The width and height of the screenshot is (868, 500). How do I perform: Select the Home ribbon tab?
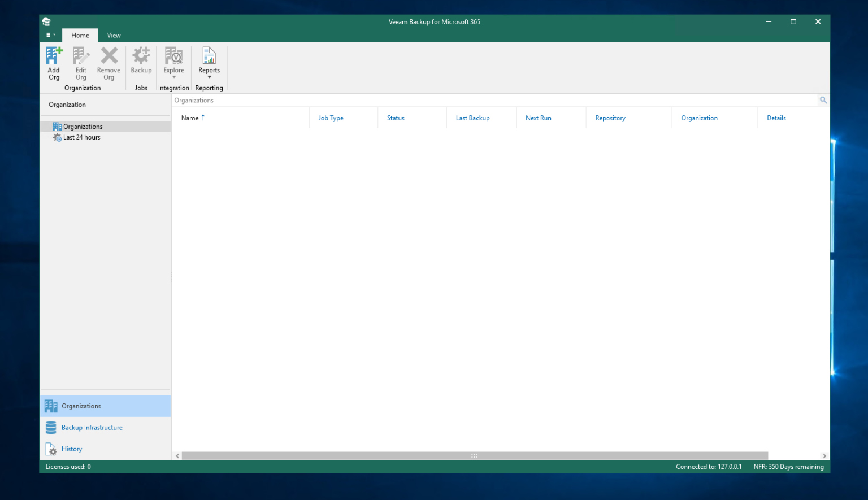pos(80,35)
